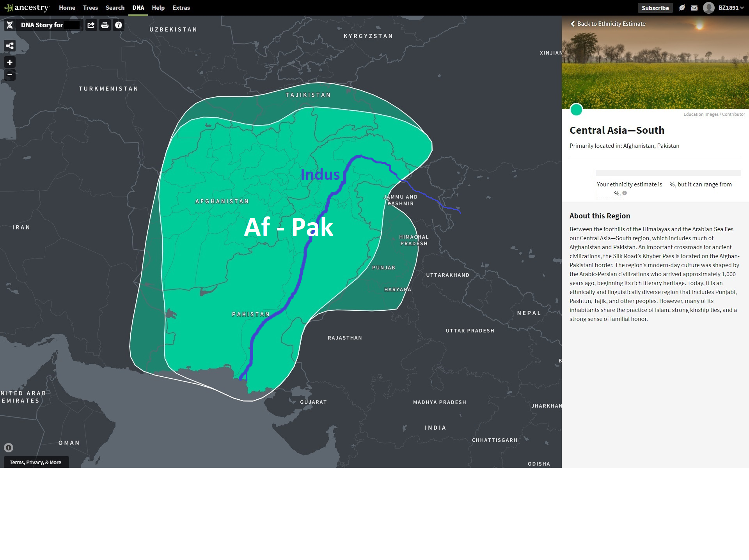Click the Tajikistan map label
The height and width of the screenshot is (560, 749).
point(308,95)
